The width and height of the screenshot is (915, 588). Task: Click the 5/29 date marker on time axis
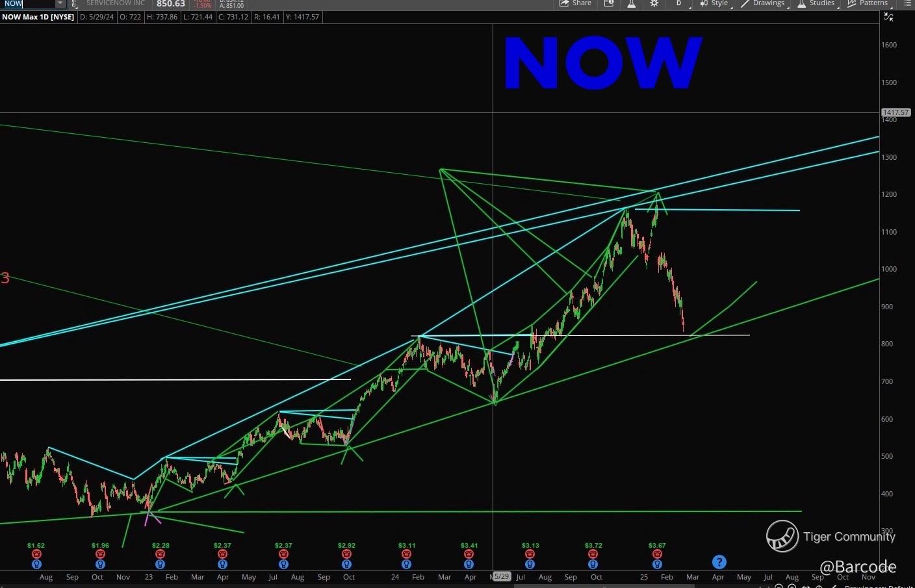click(x=502, y=577)
